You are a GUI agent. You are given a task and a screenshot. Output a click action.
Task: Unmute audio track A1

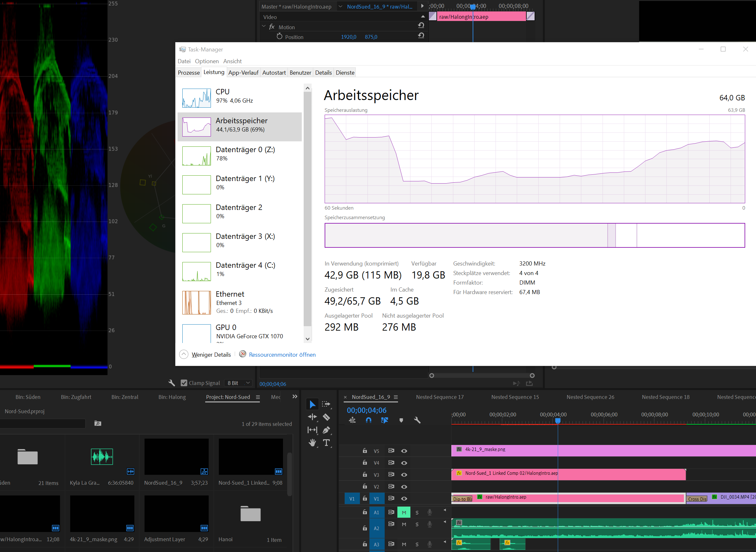tap(404, 512)
